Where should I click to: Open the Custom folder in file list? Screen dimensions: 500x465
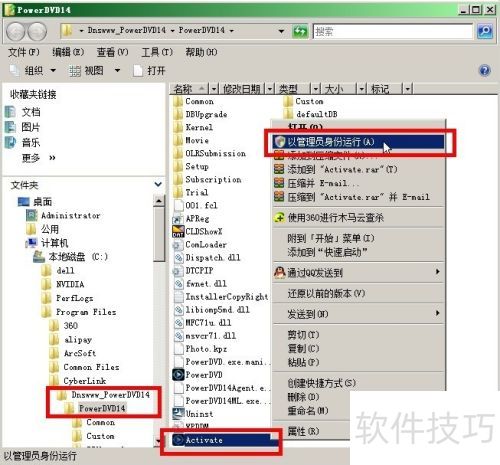[x=304, y=101]
